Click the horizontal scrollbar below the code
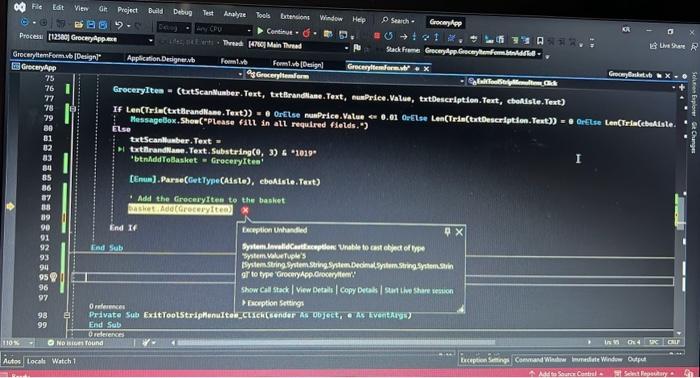The width and height of the screenshot is (700, 378). click(337, 343)
